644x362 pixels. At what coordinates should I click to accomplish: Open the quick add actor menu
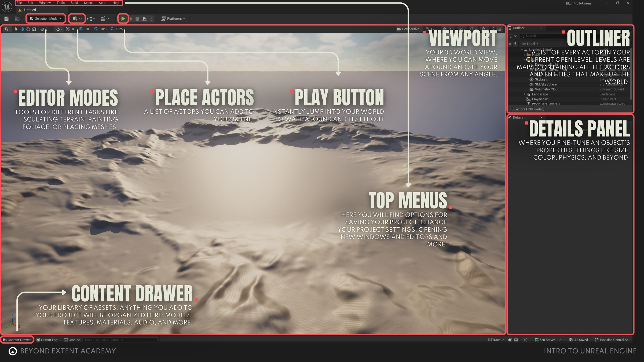coord(77,19)
